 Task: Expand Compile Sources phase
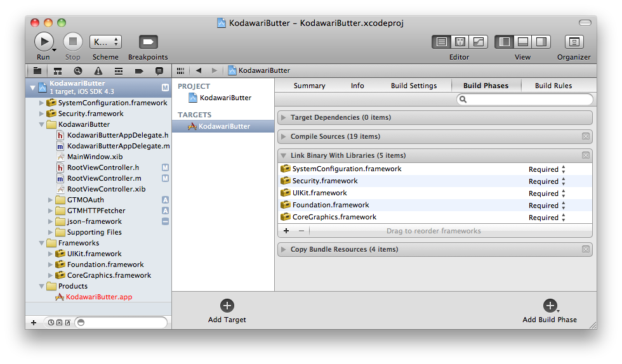click(283, 136)
